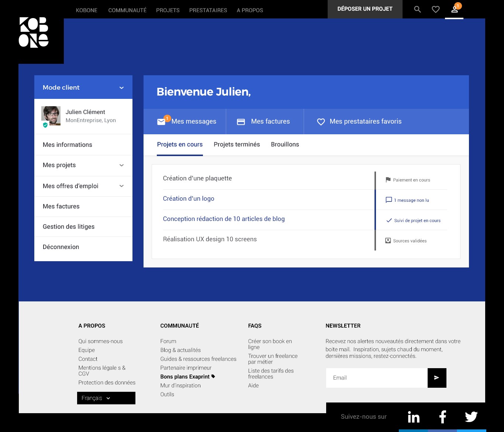Switch to Brouillons tab
This screenshot has height=432, width=504.
(x=285, y=145)
